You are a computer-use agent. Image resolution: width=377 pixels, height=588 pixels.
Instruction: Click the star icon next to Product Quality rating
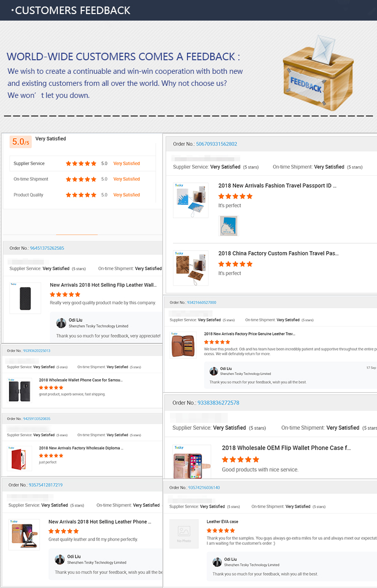(x=81, y=195)
